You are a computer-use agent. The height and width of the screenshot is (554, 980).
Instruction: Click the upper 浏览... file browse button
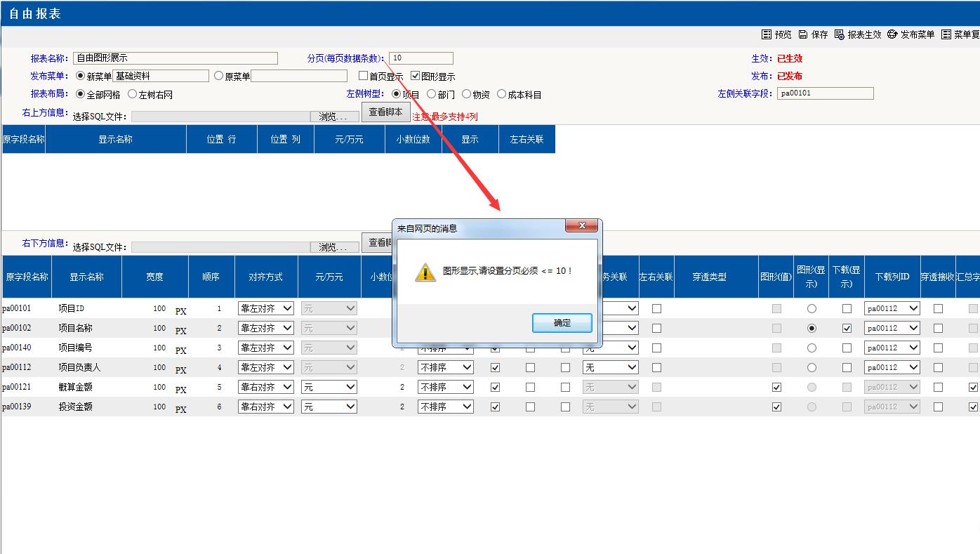tap(333, 117)
